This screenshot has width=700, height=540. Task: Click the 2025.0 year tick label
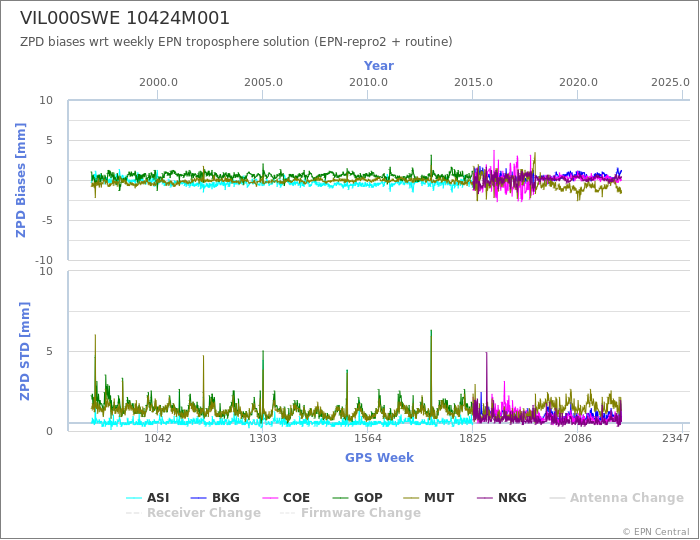[x=670, y=83]
